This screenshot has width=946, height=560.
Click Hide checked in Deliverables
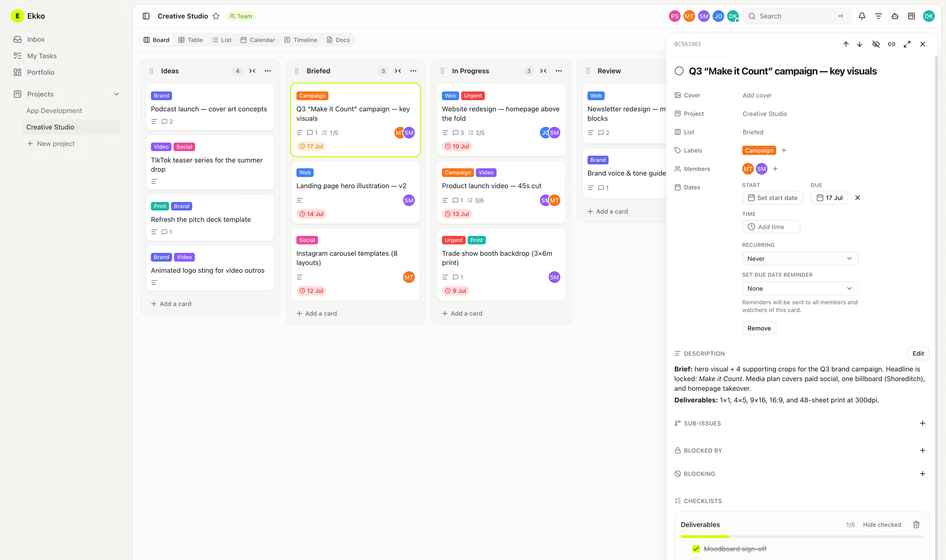882,524
